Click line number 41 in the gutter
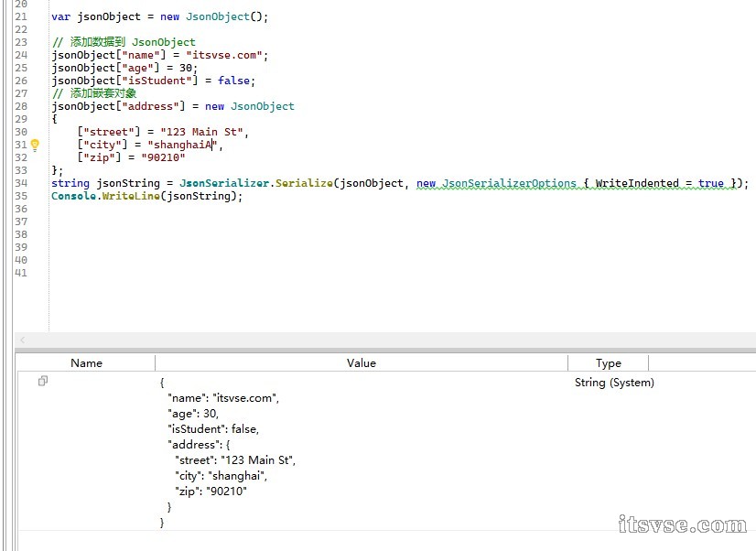Image resolution: width=756 pixels, height=551 pixels. pyautogui.click(x=21, y=273)
